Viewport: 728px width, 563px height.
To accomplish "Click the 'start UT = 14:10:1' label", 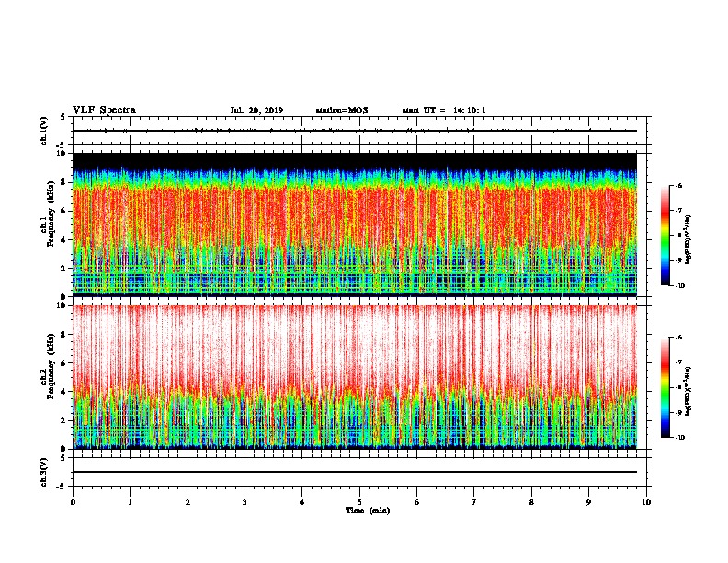I will click(444, 110).
